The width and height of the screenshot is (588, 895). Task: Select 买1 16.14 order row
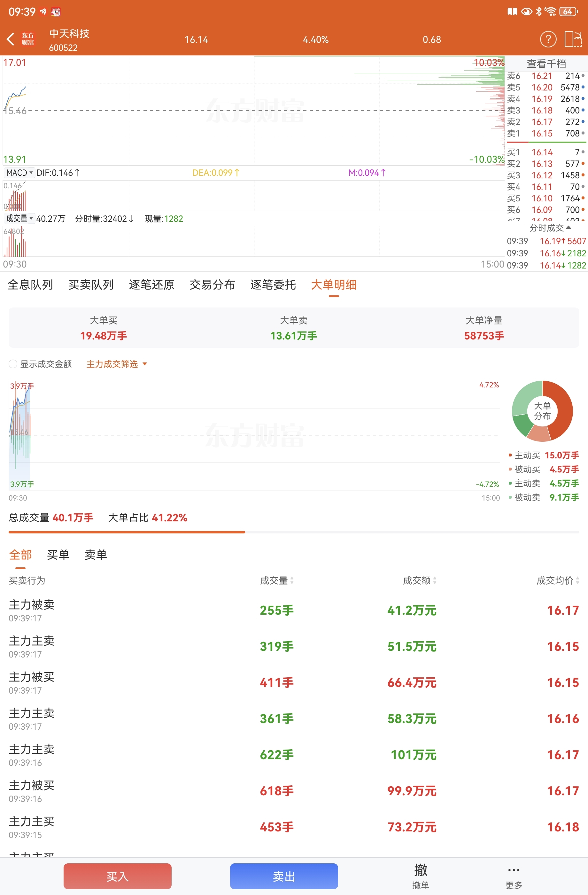tap(546, 152)
